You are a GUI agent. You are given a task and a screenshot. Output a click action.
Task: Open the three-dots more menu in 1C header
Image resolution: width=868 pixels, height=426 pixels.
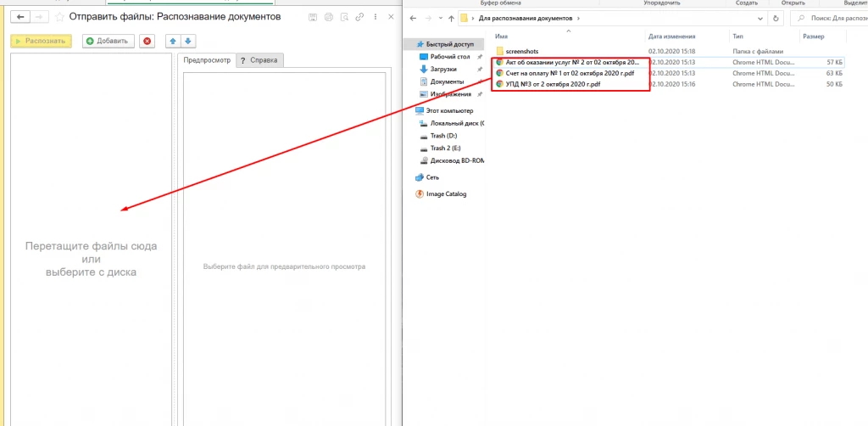376,17
